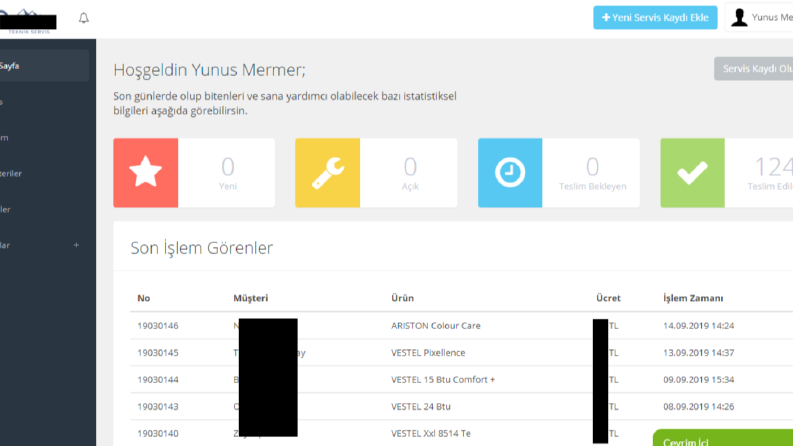Select record number 19030145
Viewport: 793px width, 446px height.
click(x=158, y=352)
